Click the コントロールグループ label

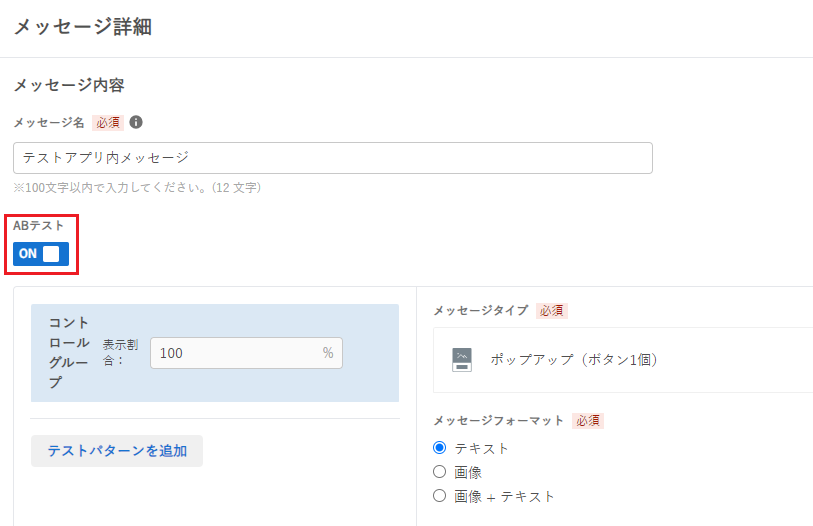click(69, 353)
